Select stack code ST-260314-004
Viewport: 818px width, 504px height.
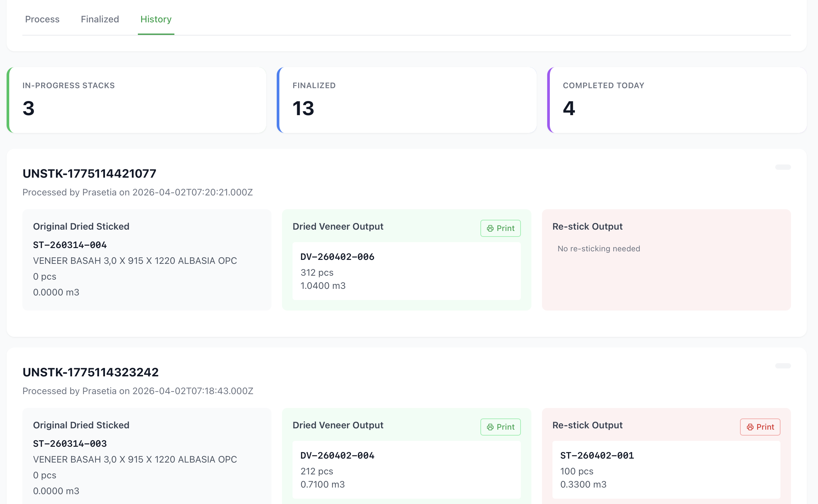pos(70,245)
